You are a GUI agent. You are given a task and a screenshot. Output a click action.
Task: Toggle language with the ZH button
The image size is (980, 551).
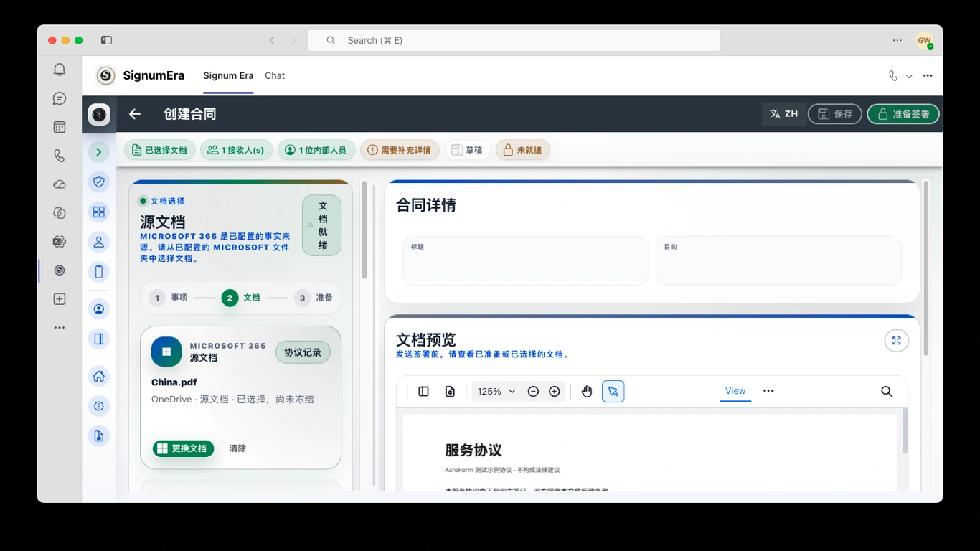783,114
